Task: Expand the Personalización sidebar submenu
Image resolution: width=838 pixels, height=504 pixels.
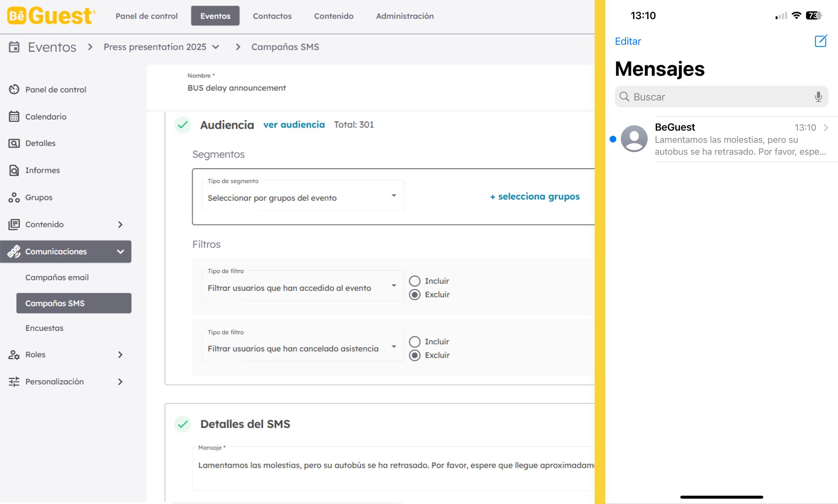Action: [120, 382]
